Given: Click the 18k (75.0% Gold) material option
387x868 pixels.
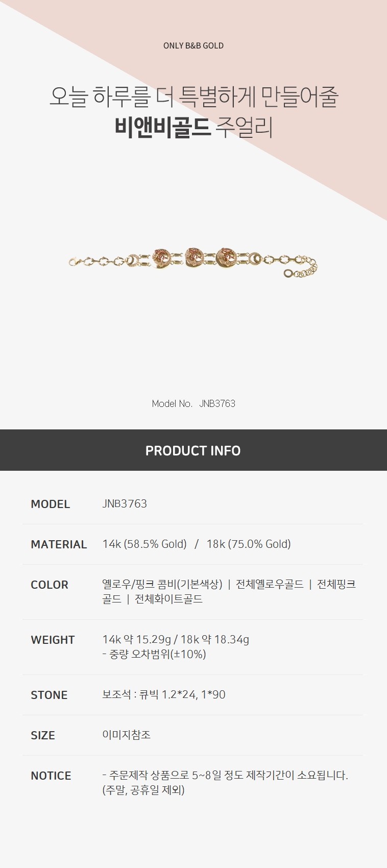Looking at the screenshot, I should click(249, 544).
